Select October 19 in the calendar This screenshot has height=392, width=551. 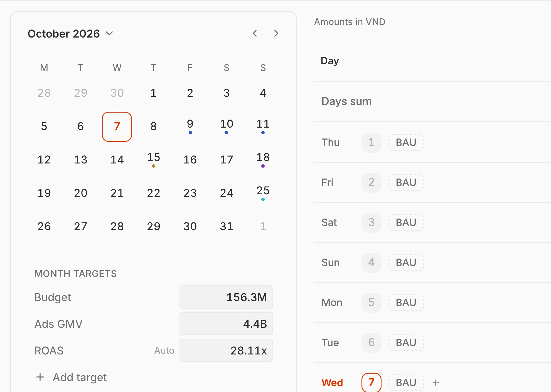pyautogui.click(x=44, y=193)
